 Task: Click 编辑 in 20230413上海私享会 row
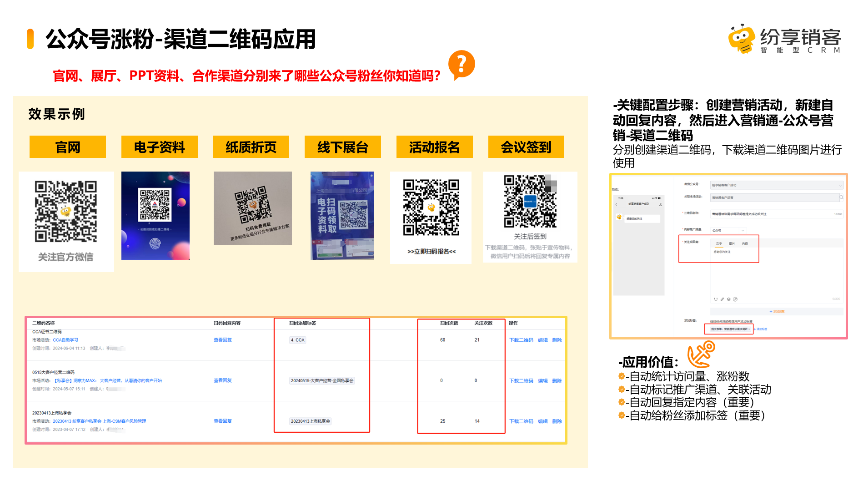pyautogui.click(x=543, y=421)
